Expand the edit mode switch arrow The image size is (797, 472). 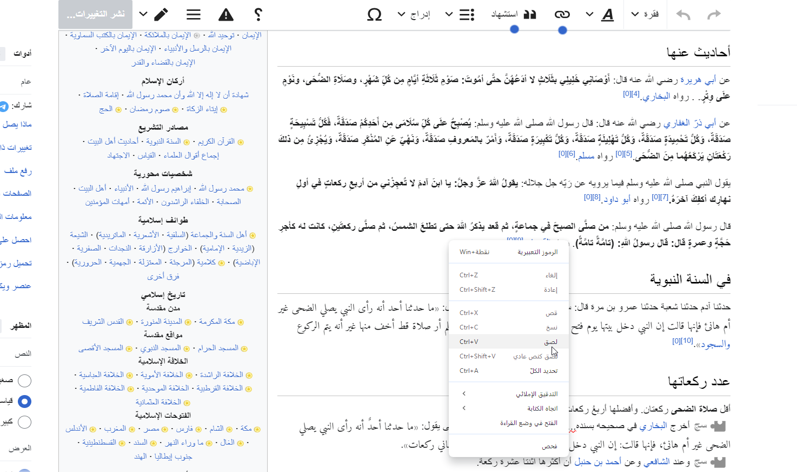(143, 15)
